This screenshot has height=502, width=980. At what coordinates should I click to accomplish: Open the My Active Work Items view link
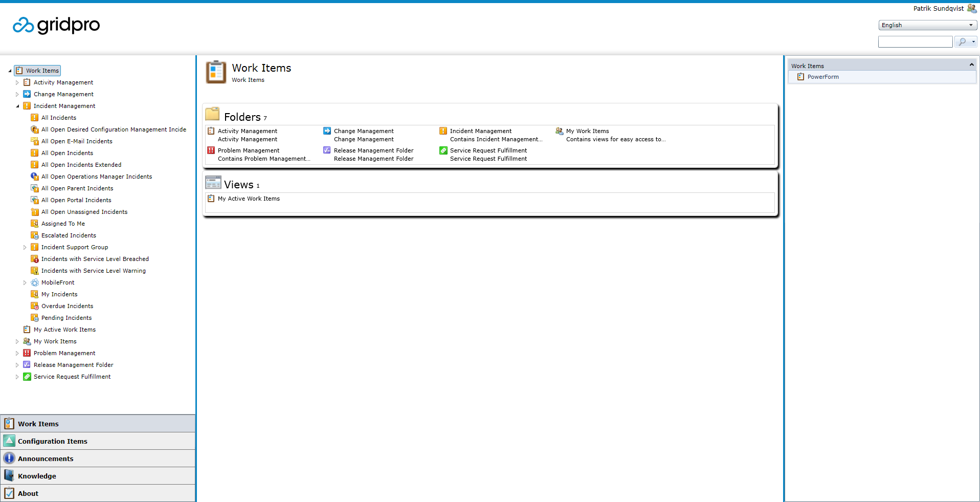point(249,199)
